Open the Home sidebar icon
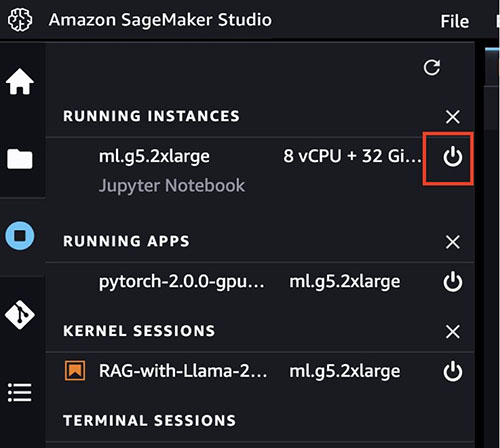Viewport: 500px width, 448px height. (20, 82)
